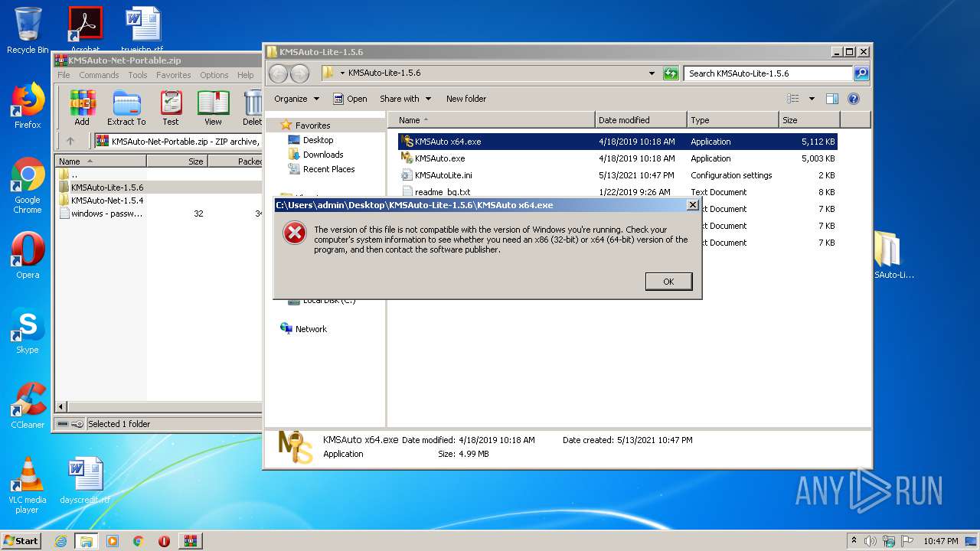Click the Open button in the Explorer toolbar

click(350, 99)
